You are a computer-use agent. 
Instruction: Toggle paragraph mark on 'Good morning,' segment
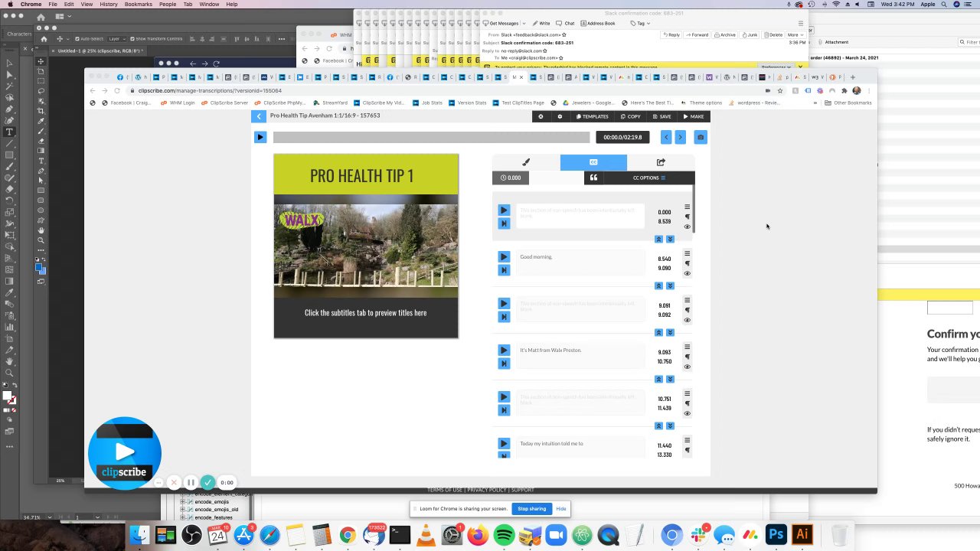pos(687,263)
